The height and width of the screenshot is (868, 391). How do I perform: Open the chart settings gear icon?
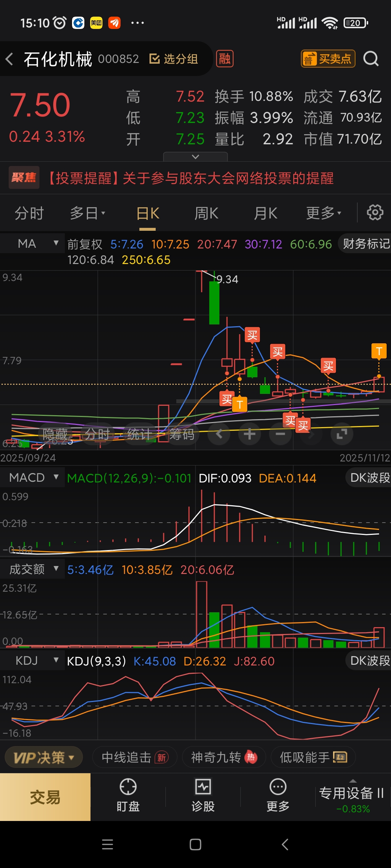(x=375, y=213)
